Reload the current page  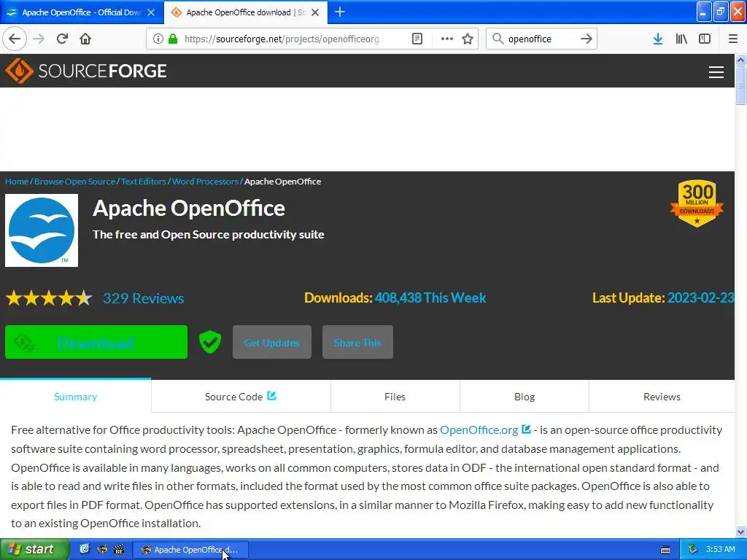(62, 39)
